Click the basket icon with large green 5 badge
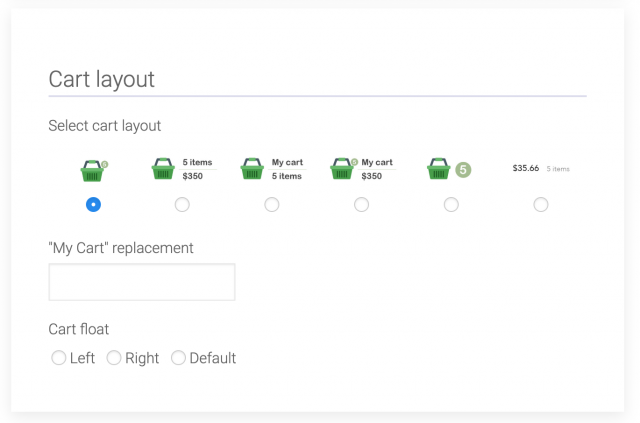This screenshot has width=640, height=423. click(x=439, y=170)
